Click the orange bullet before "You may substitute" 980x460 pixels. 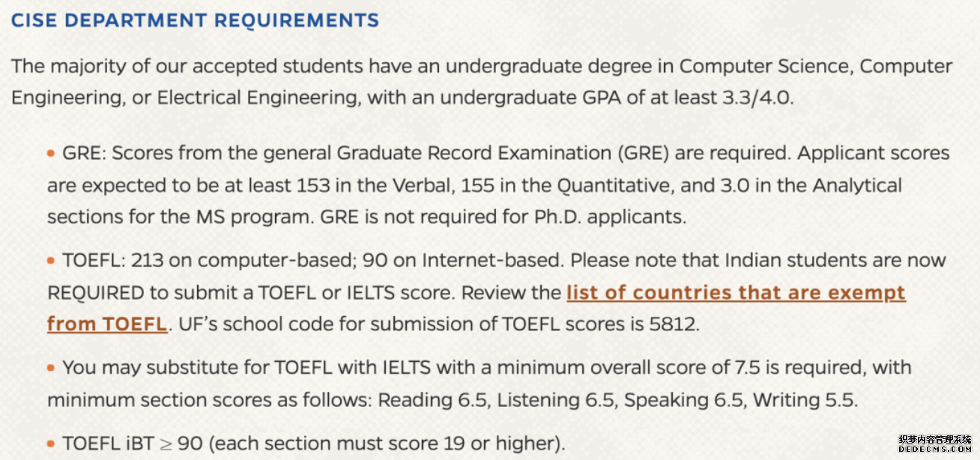tap(51, 368)
